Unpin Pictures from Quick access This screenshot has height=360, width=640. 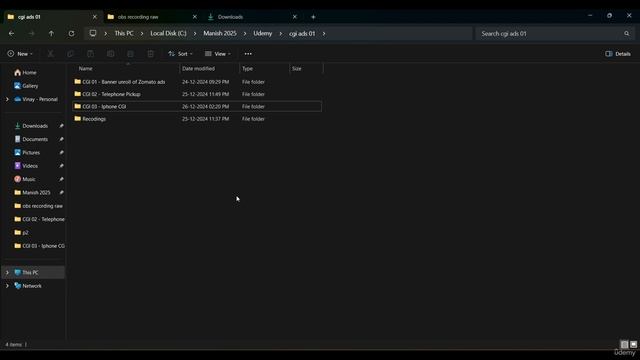(61, 153)
